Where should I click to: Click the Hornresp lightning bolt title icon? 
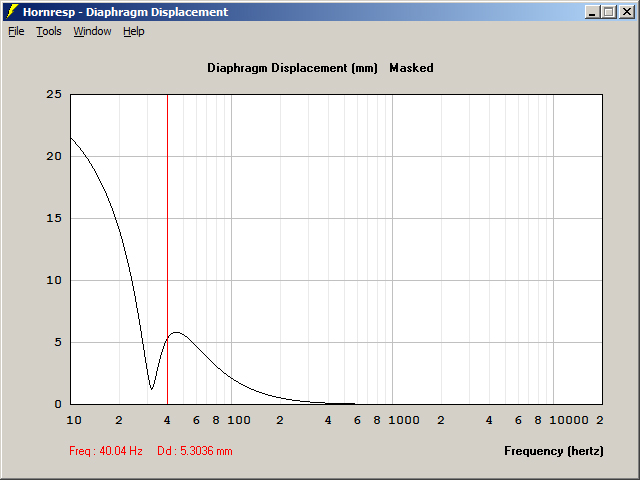pyautogui.click(x=12, y=12)
